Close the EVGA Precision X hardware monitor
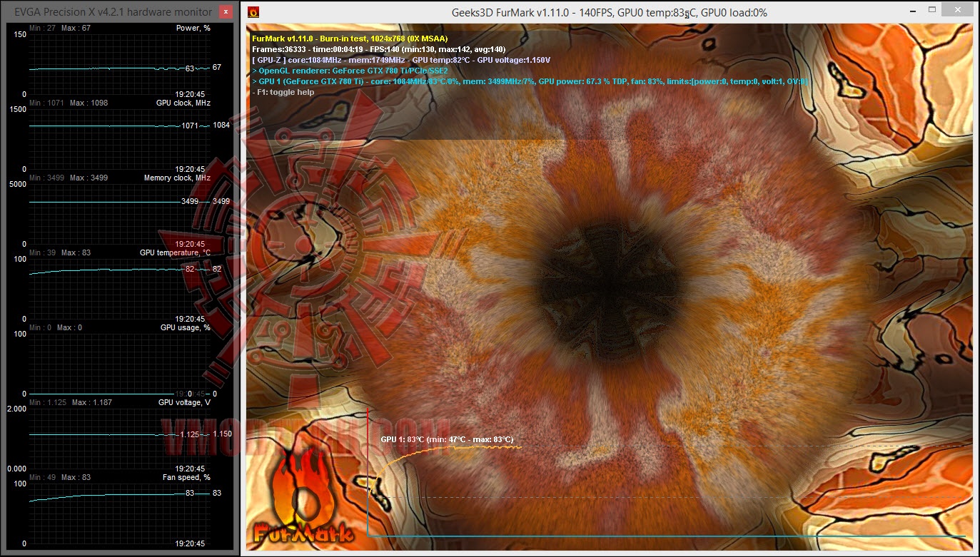980x557 pixels. pos(226,12)
